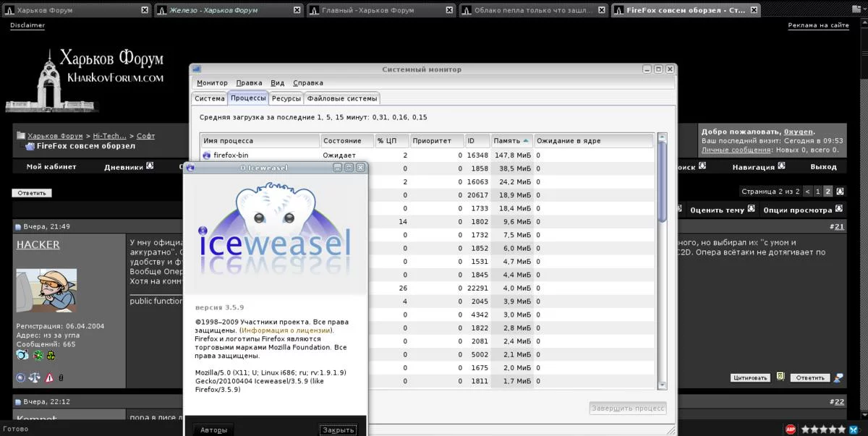Click the scales reputation icon under HACKER
The width and height of the screenshot is (868, 436).
[x=35, y=377]
